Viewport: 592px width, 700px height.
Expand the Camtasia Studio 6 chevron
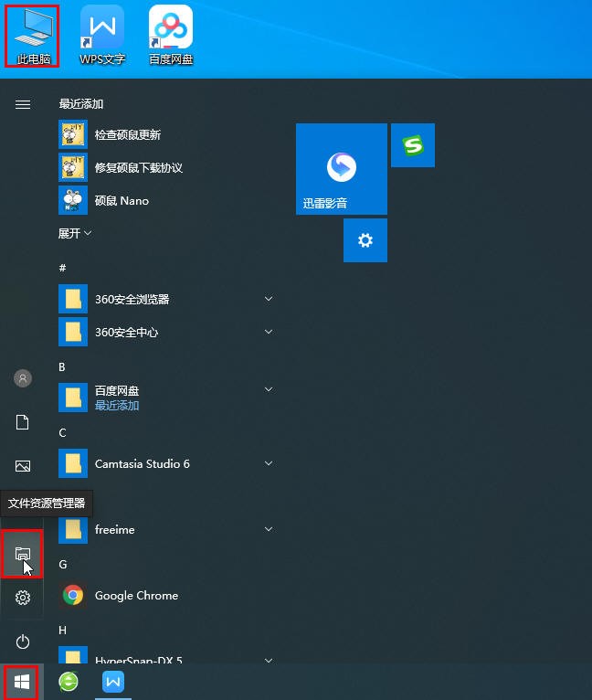pos(269,463)
